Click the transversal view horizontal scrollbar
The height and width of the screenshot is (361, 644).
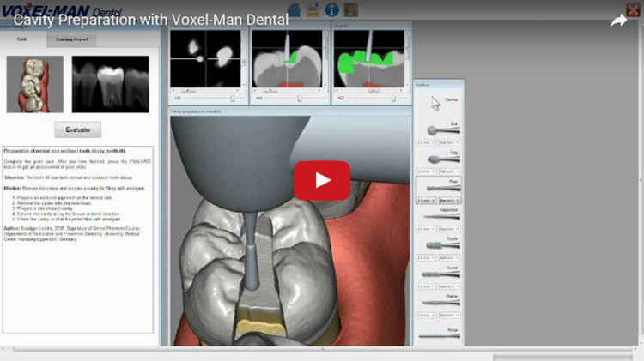pyautogui.click(x=205, y=90)
